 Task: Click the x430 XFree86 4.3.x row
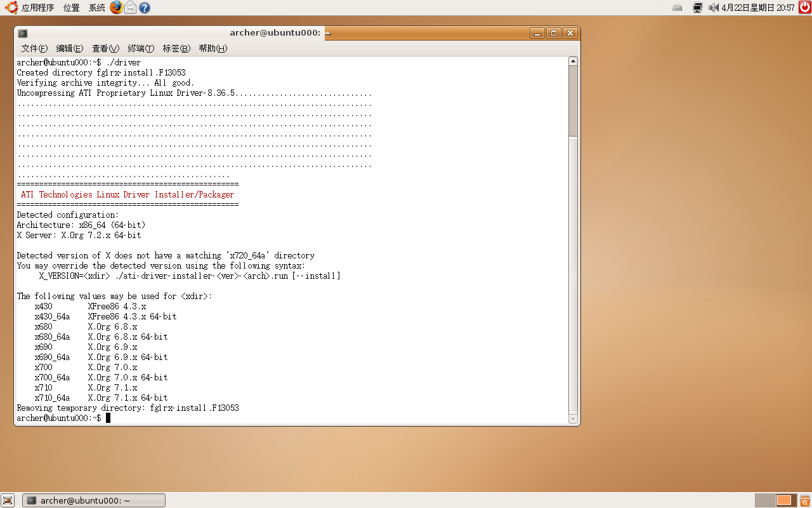pos(90,306)
